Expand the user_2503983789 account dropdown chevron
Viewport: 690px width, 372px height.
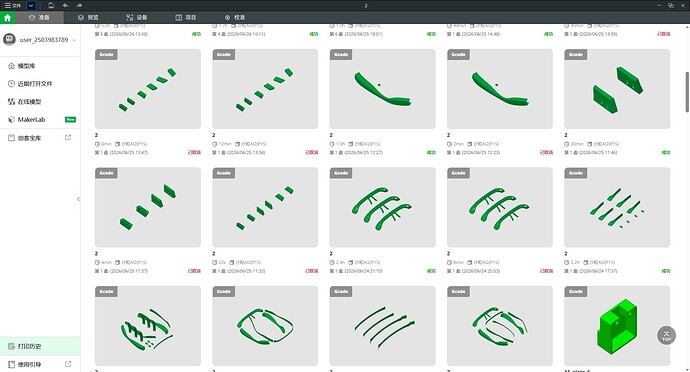pyautogui.click(x=74, y=40)
